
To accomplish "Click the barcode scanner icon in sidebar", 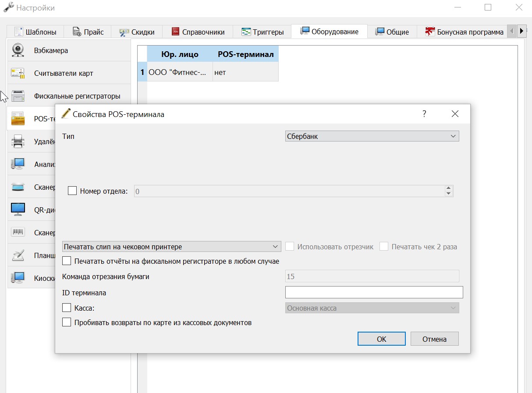I will coord(18,233).
